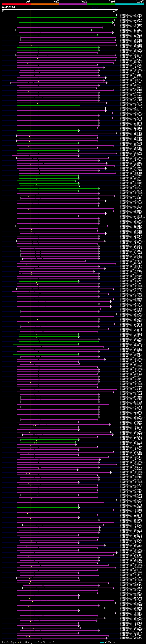146x644 pixels.
Task: Open the UniRef100_Q26200 hit
Action: (x=131, y=180)
